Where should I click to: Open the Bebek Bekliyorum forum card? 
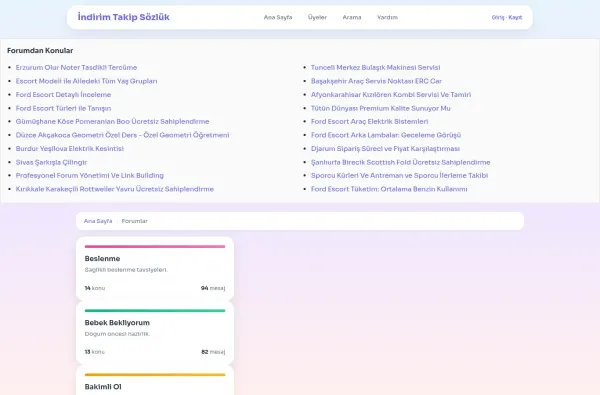155,333
